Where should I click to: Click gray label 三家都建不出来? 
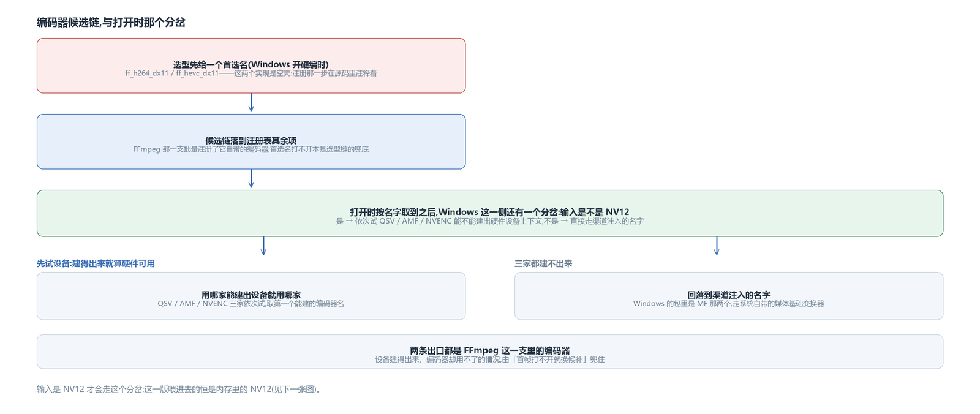click(x=543, y=263)
